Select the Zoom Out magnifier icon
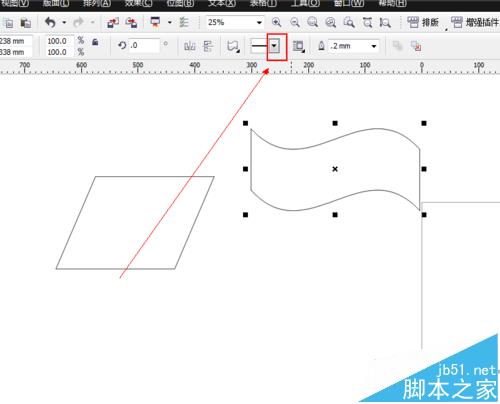Viewport: 500px width, 404px height. 295,22
